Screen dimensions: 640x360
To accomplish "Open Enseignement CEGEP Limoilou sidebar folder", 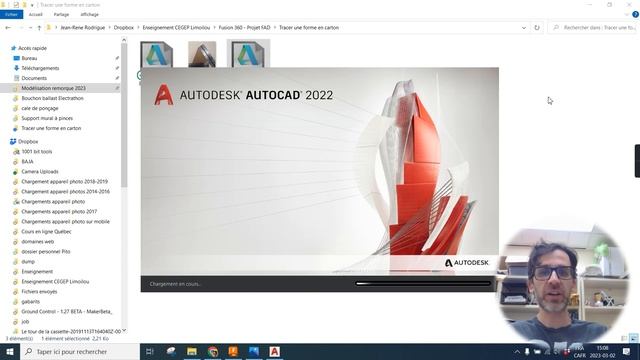I will [55, 282].
